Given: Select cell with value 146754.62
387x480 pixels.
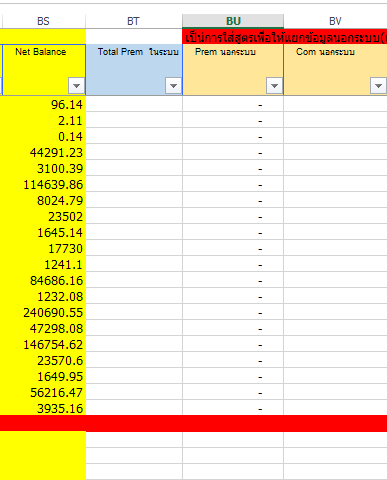Looking at the screenshot, I should 44,345.
